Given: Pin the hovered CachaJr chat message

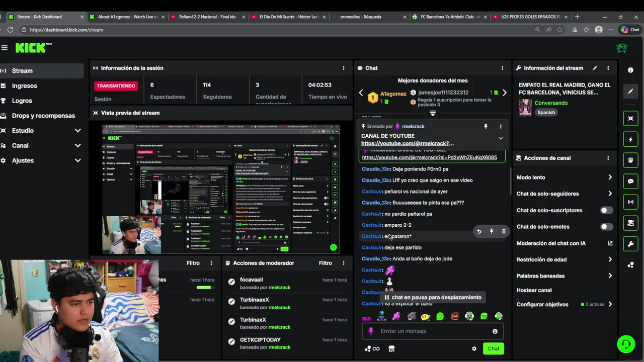Looking at the screenshot, I should coord(492,231).
